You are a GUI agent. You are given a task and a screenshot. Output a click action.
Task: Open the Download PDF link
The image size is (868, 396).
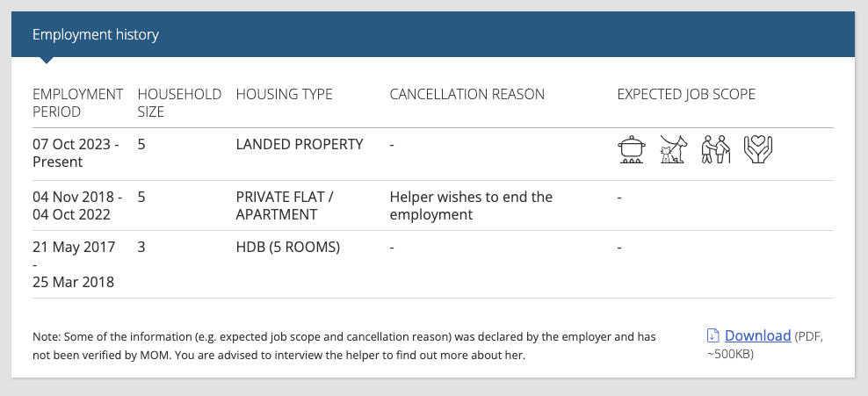point(757,335)
